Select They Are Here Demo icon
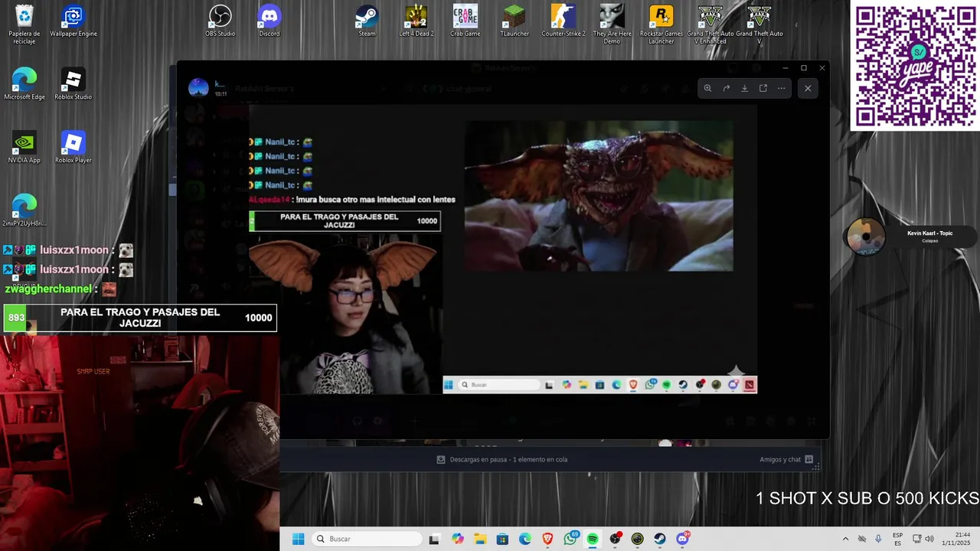980x551 pixels. pyautogui.click(x=612, y=24)
